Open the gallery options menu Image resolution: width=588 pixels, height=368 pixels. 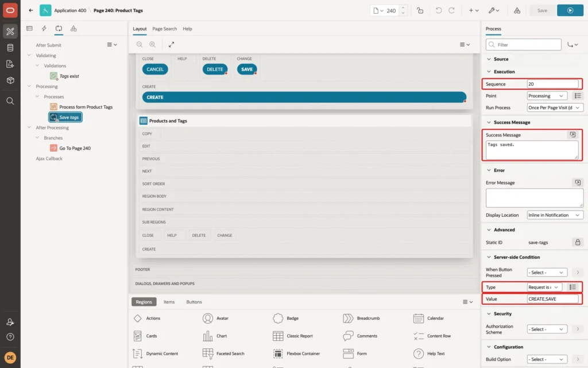(x=467, y=301)
